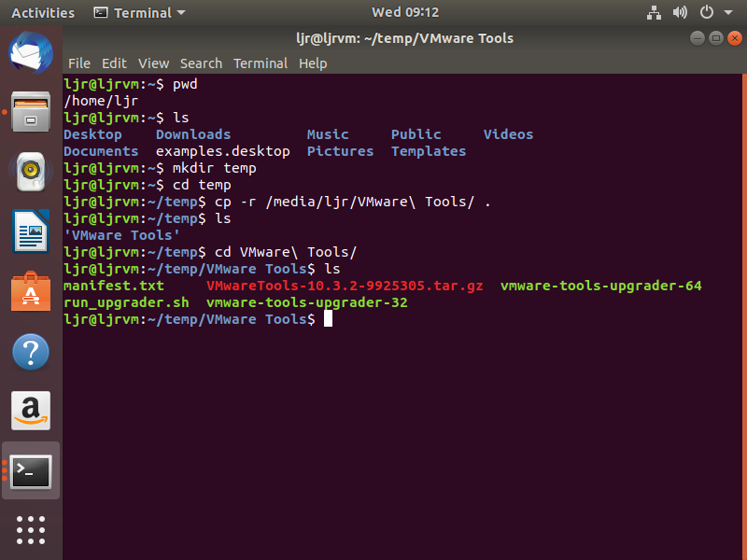Click the power icon in top bar
Viewport: 747px width, 560px height.
tap(707, 12)
